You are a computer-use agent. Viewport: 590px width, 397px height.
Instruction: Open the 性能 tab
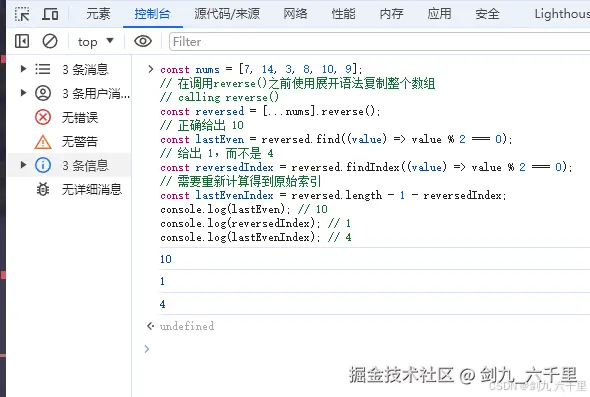point(343,14)
